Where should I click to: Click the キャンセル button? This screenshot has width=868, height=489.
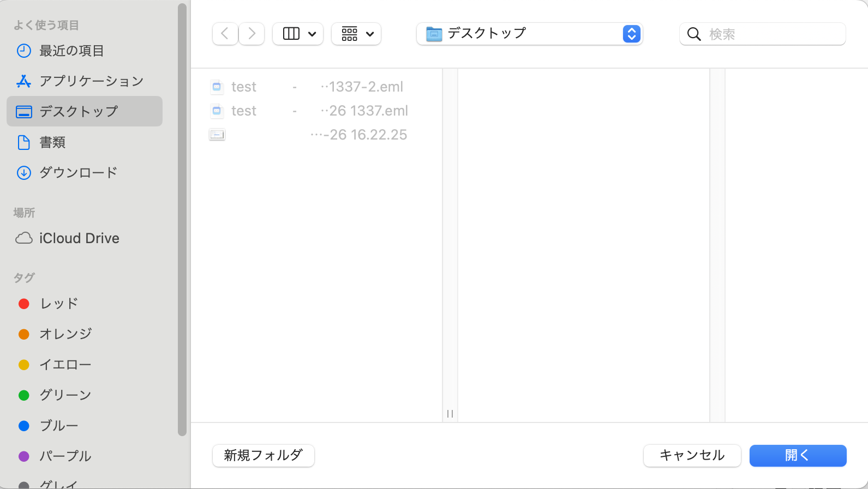pos(692,455)
